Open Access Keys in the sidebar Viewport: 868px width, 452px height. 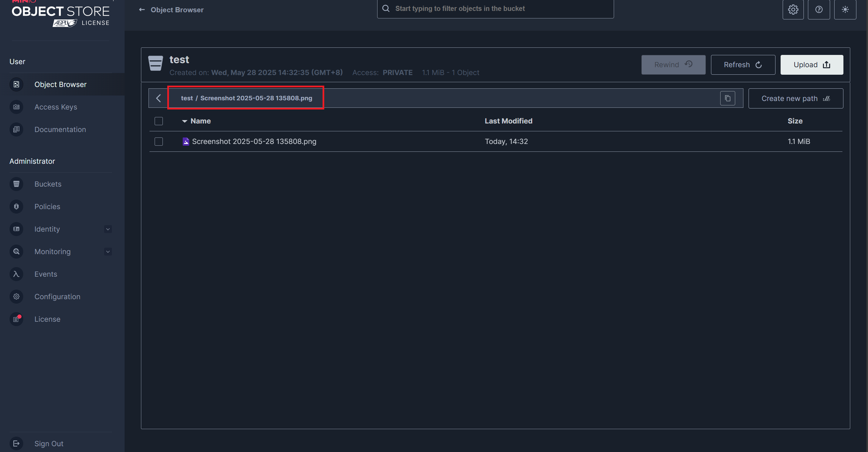tap(56, 107)
